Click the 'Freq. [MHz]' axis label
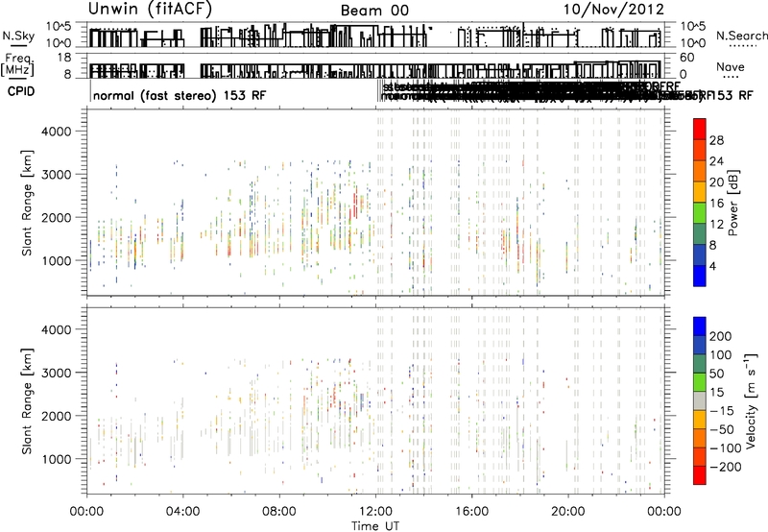The height and width of the screenshot is (532, 768). pos(18,64)
